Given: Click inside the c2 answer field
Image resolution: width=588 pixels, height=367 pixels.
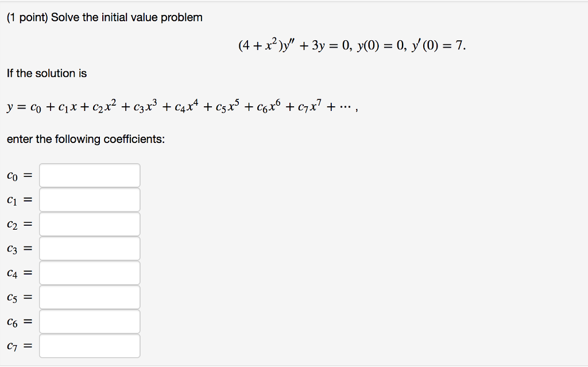Looking at the screenshot, I should pyautogui.click(x=90, y=224).
